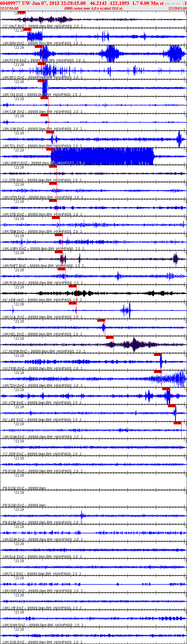This screenshot has height=644, width=187.
Task: Select the red pick marker on NC.KEB trace
Action: coord(73,286)
